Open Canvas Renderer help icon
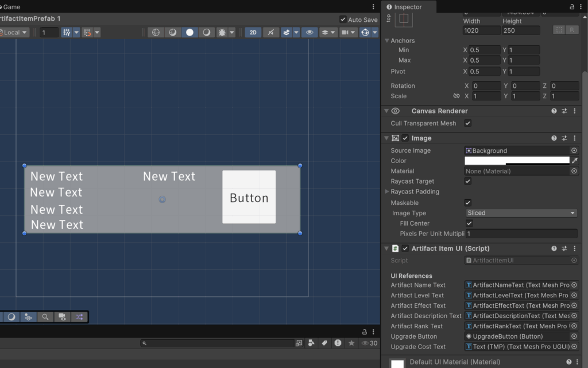Image resolution: width=588 pixels, height=368 pixels. point(554,111)
